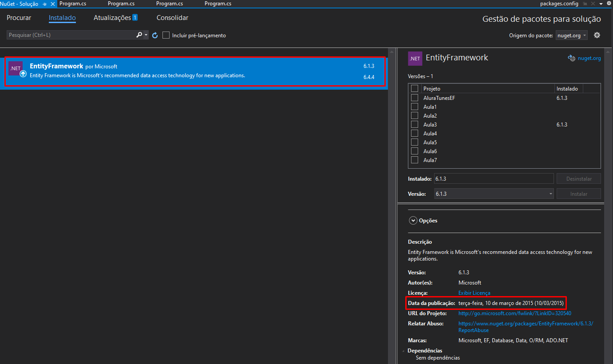Select the Instalado tab
This screenshot has height=364, width=613.
pyautogui.click(x=62, y=18)
